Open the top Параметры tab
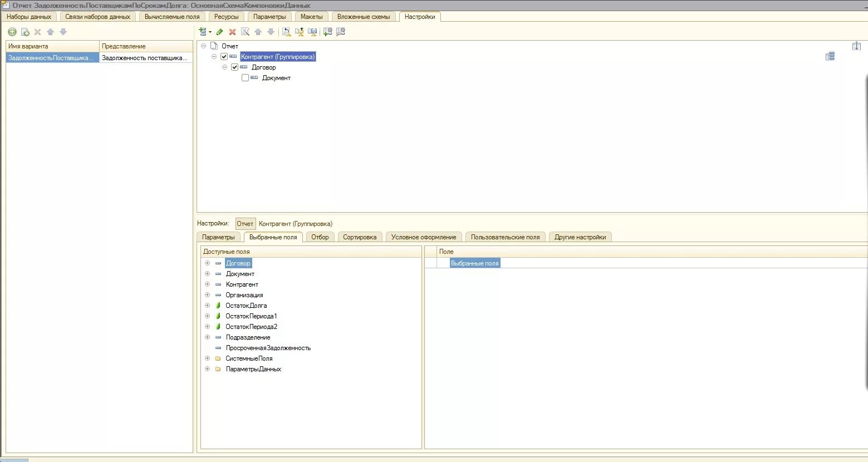The height and width of the screenshot is (462, 868). tap(269, 17)
